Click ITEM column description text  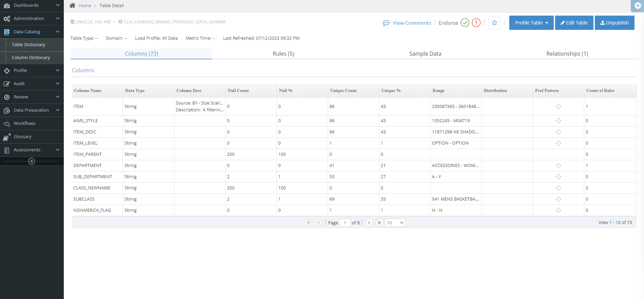point(200,107)
